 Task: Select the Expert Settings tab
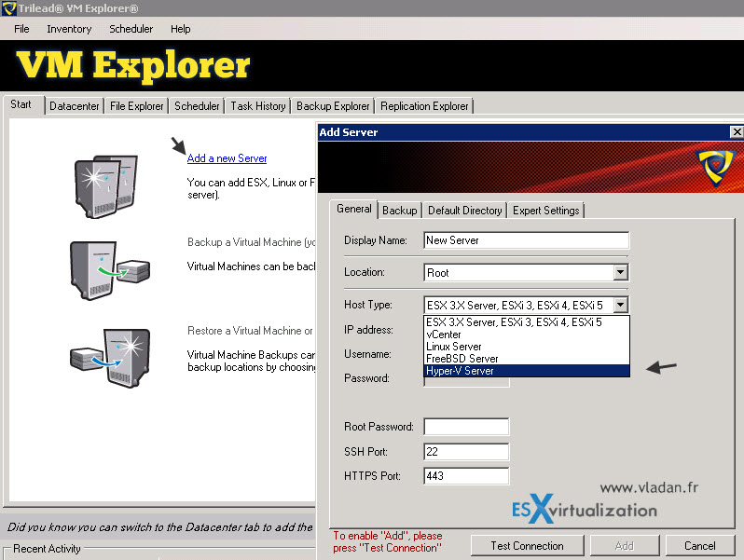click(546, 211)
